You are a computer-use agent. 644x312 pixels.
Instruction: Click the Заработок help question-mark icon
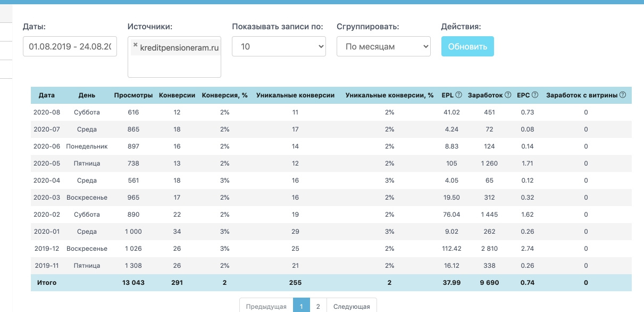coord(508,95)
